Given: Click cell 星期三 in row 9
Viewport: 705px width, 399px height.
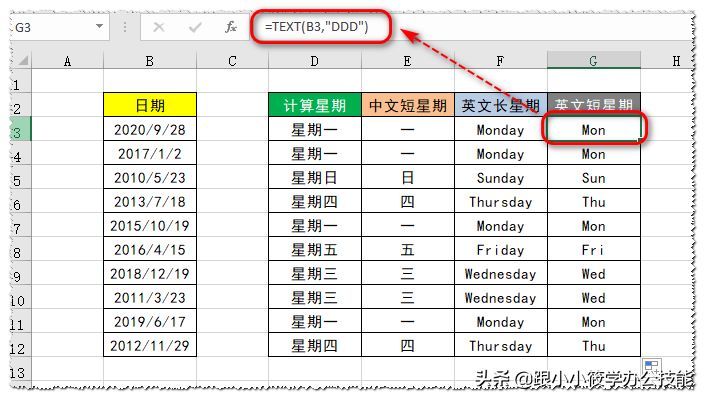Looking at the screenshot, I should click(315, 273).
